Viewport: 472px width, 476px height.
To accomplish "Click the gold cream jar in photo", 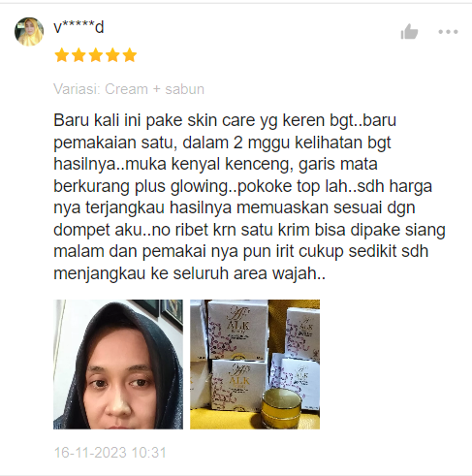I will pyautogui.click(x=281, y=407).
